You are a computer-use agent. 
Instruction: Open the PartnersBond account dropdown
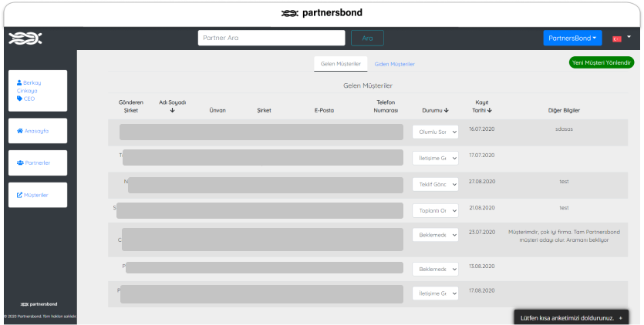[572, 39]
